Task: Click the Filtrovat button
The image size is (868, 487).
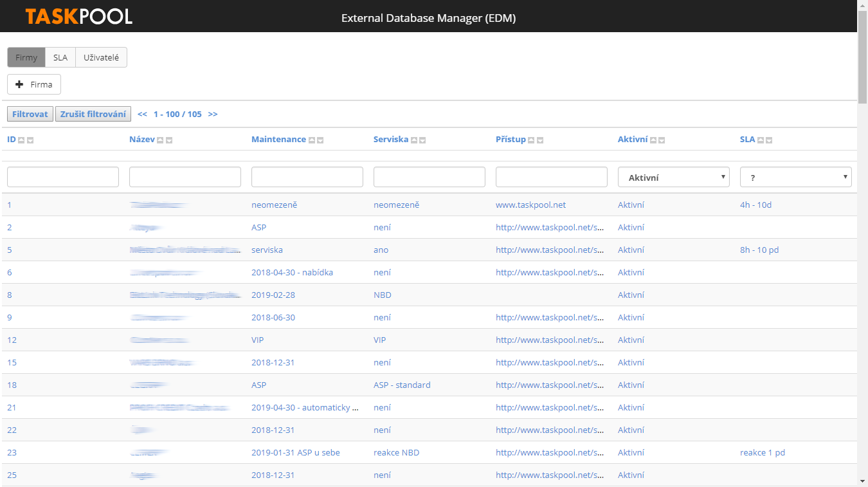Action: click(30, 114)
